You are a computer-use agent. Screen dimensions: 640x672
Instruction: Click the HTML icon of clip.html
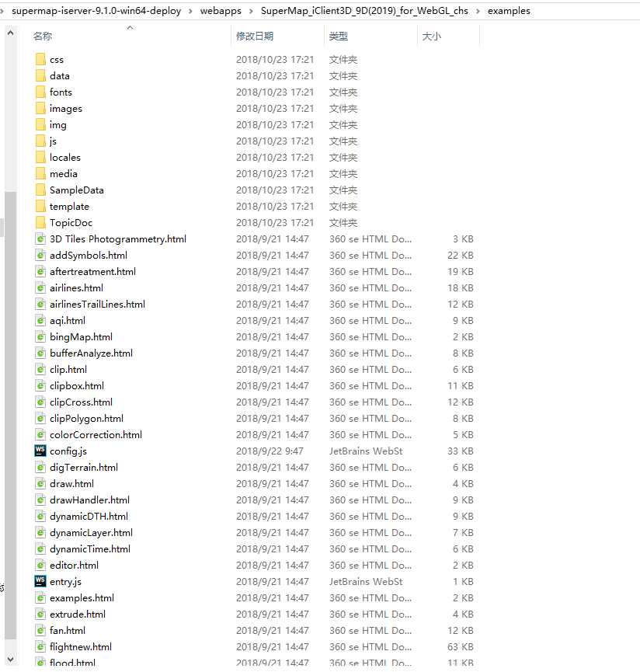[x=40, y=369]
